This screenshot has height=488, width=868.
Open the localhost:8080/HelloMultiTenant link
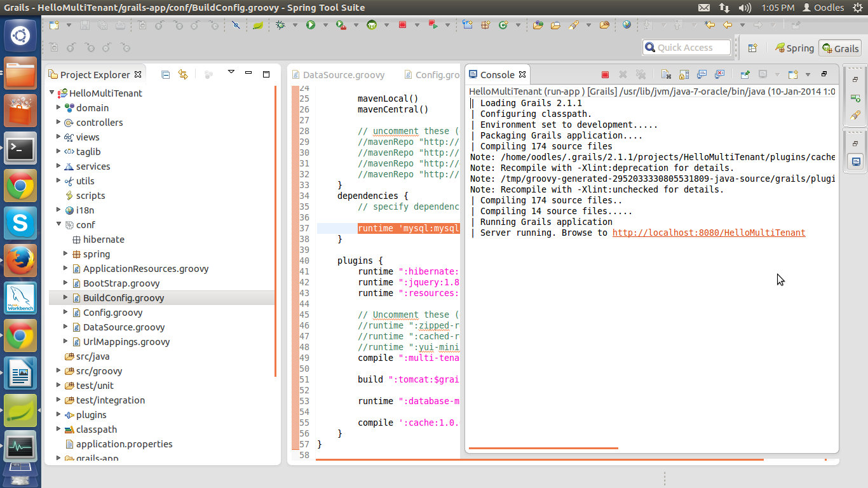[x=709, y=233]
